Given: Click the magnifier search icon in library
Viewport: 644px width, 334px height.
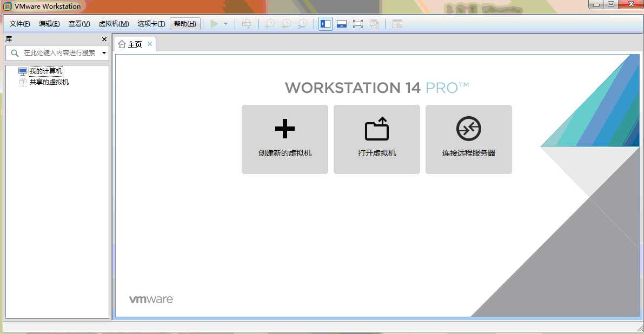Looking at the screenshot, I should [x=15, y=53].
